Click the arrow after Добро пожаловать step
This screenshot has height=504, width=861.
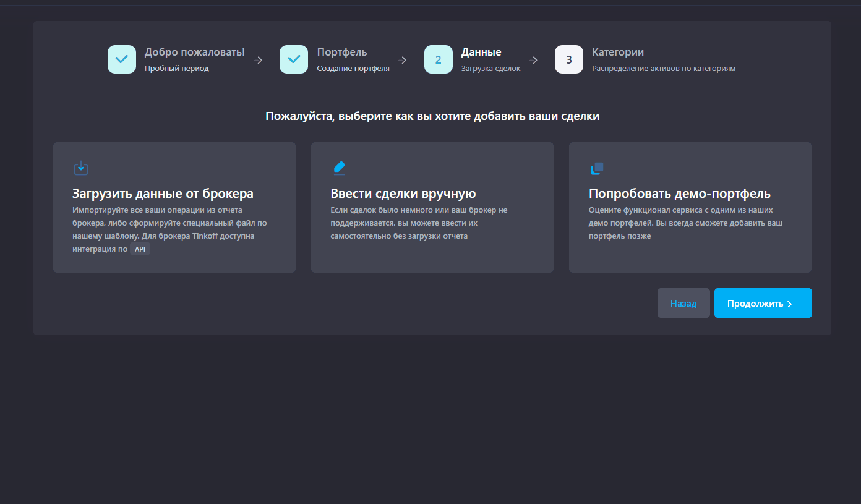pos(258,60)
